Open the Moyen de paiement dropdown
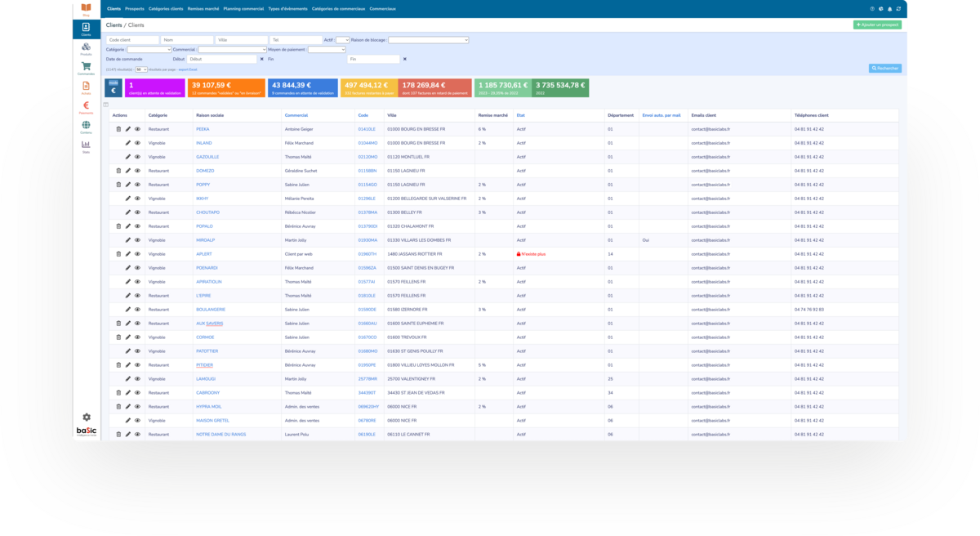The image size is (980, 536). click(327, 49)
